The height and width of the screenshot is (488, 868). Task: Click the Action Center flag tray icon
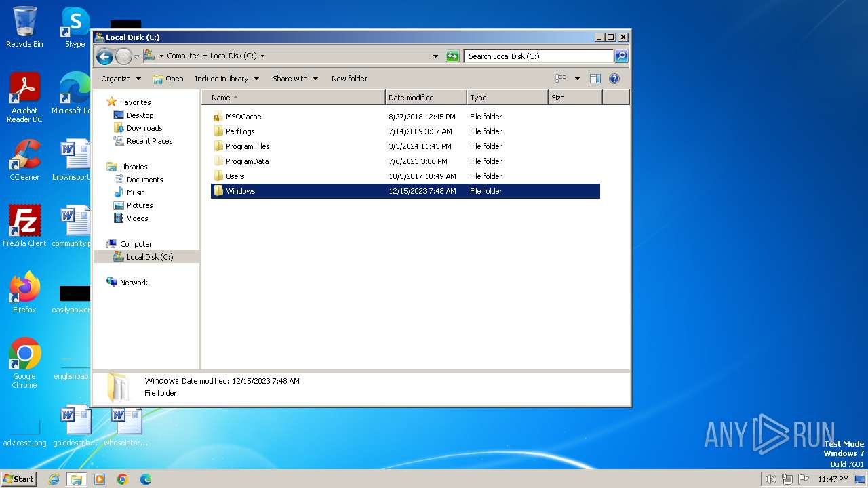click(804, 479)
